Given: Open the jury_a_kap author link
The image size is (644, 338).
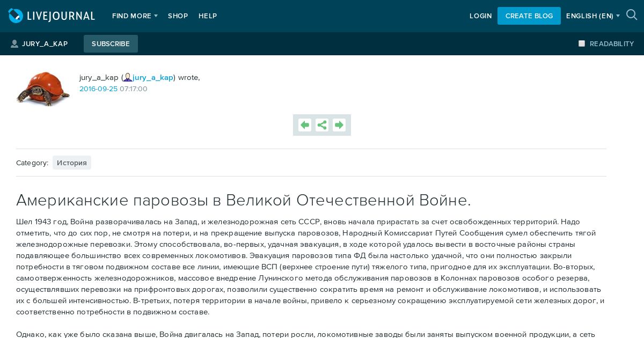Looking at the screenshot, I should (153, 77).
